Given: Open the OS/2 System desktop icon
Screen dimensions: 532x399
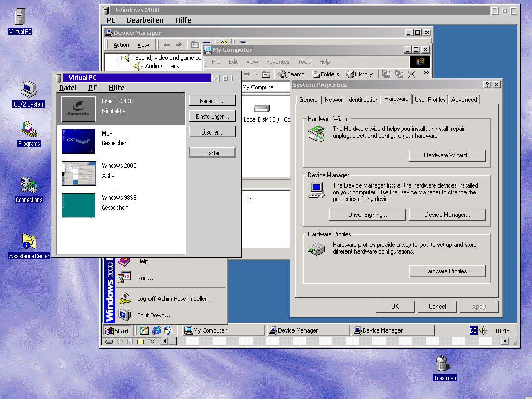Looking at the screenshot, I should [29, 90].
